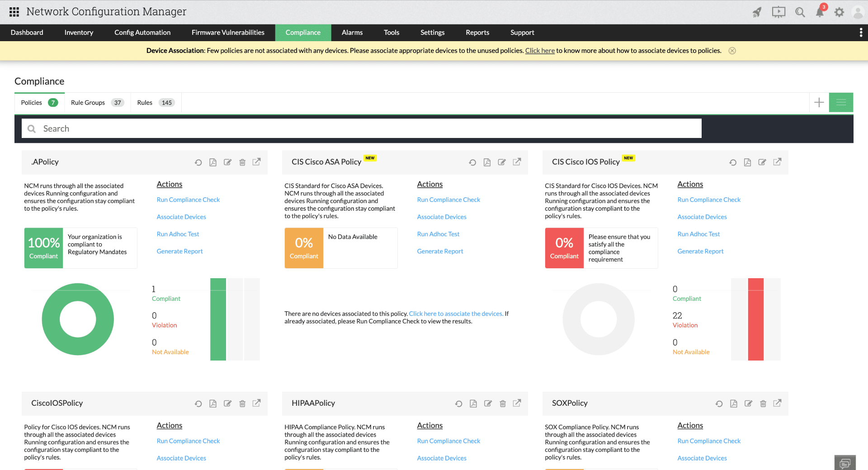The width and height of the screenshot is (868, 470).
Task: Click here to associate the devices link
Action: (456, 314)
